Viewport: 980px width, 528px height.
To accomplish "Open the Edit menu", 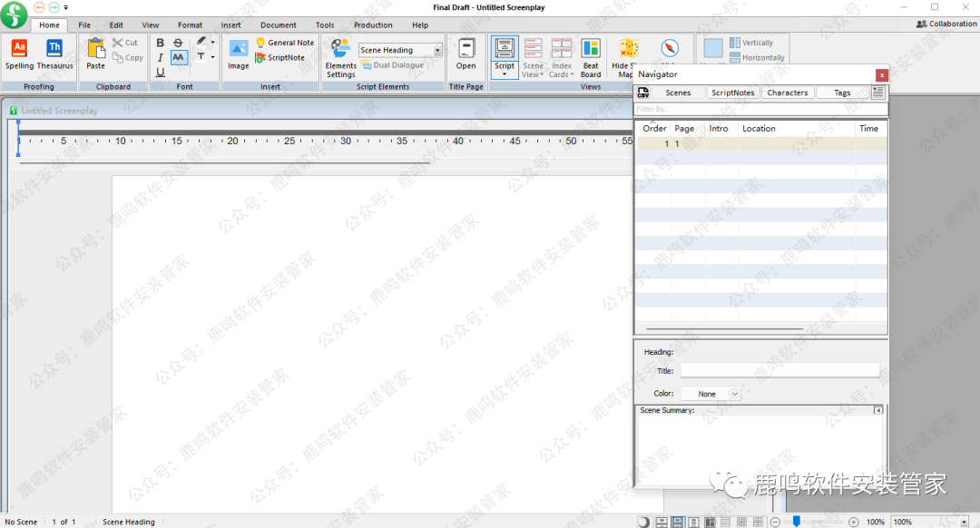I will [x=116, y=25].
